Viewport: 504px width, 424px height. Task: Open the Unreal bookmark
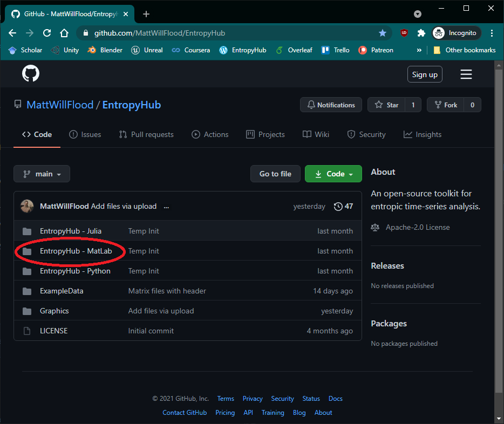pyautogui.click(x=147, y=50)
